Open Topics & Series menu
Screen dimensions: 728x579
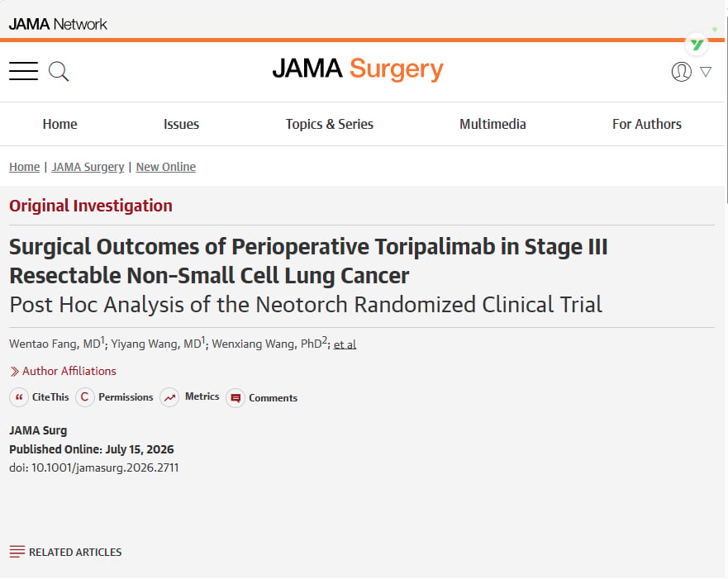click(x=329, y=125)
